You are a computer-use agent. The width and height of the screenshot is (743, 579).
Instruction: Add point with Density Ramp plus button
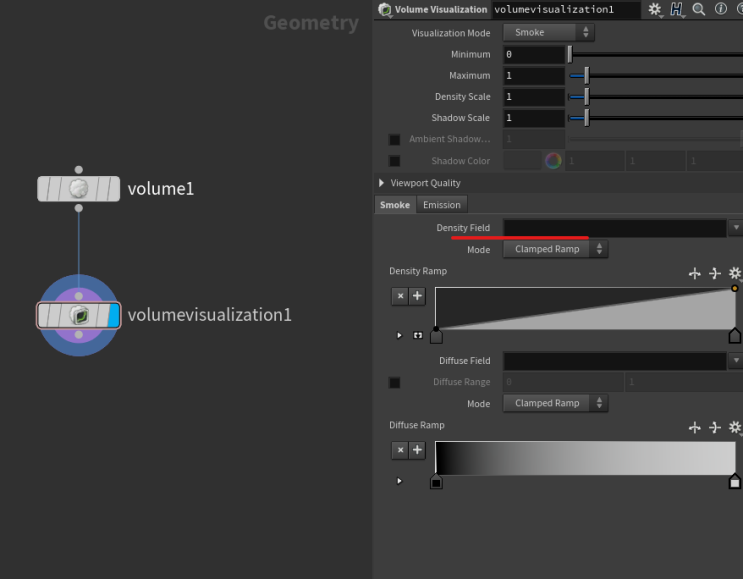click(417, 296)
